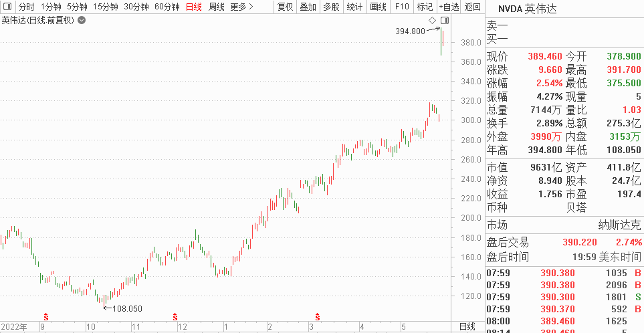Click the 盘后交易 price 390.220
This screenshot has height=333, width=644.
580,242
